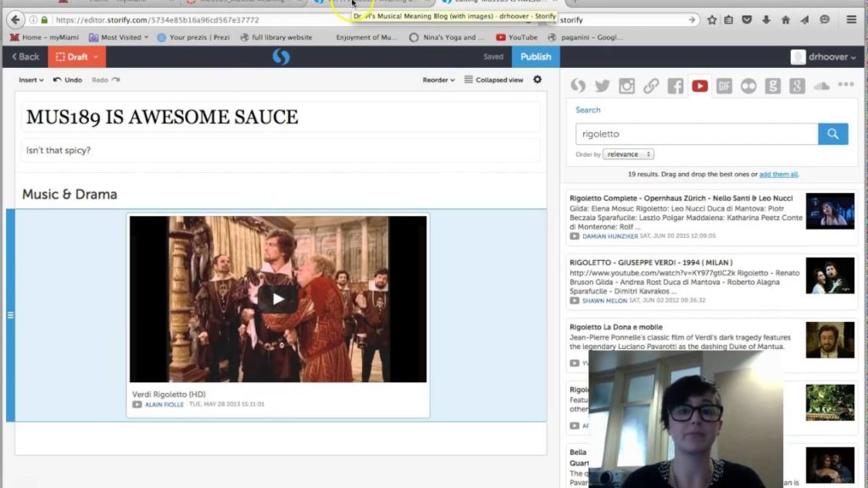Grab the drag handle on selected element
The width and height of the screenshot is (868, 488).
10,315
